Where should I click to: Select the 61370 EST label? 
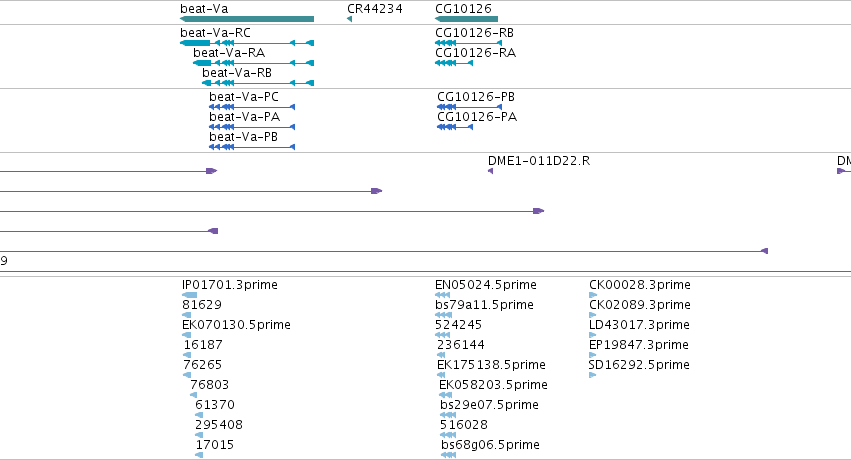coord(215,405)
